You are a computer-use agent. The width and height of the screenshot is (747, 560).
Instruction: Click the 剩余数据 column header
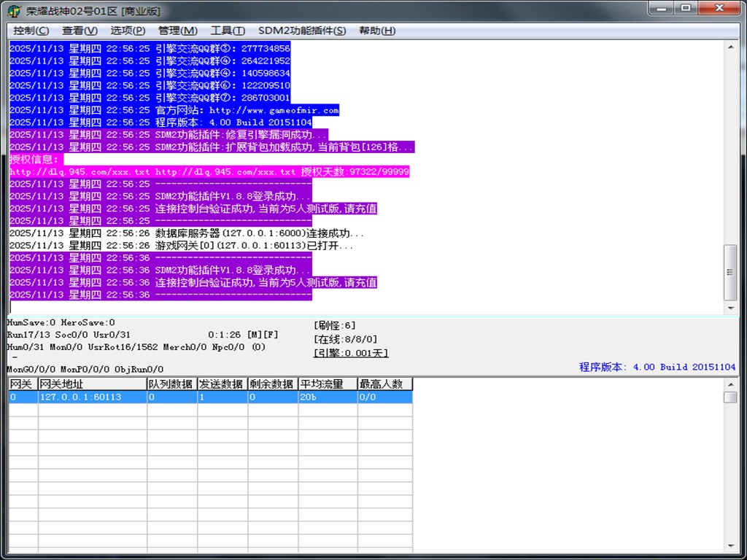pyautogui.click(x=273, y=384)
